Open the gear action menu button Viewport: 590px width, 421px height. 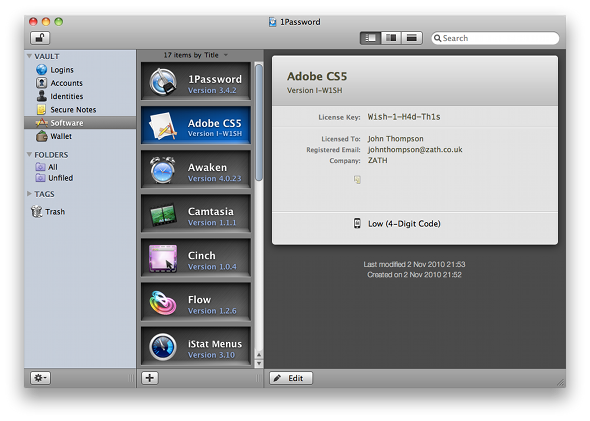coord(40,378)
